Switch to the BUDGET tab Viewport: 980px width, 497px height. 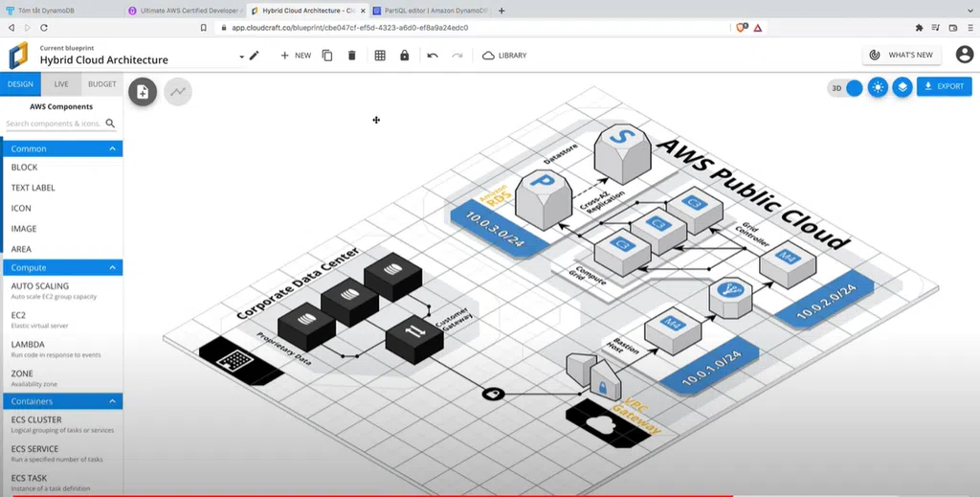pos(101,83)
